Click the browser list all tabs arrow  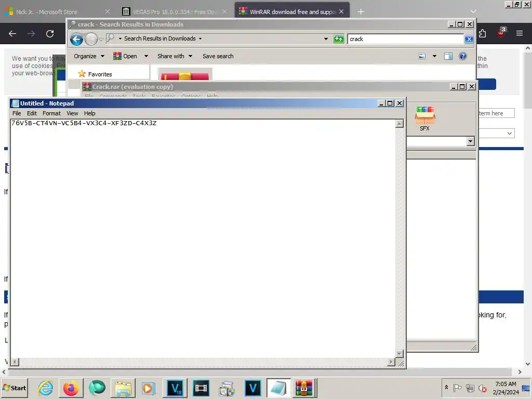click(473, 11)
